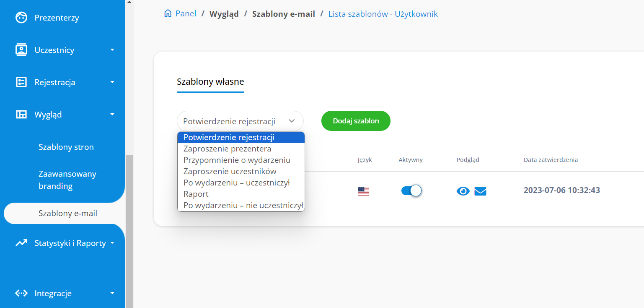Screen dimensions: 644x308
Task: Switch to Szablony własne tab
Action: coord(210,81)
